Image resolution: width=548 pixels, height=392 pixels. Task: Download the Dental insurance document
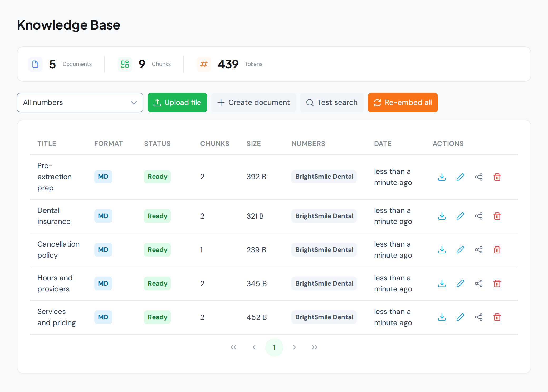442,216
